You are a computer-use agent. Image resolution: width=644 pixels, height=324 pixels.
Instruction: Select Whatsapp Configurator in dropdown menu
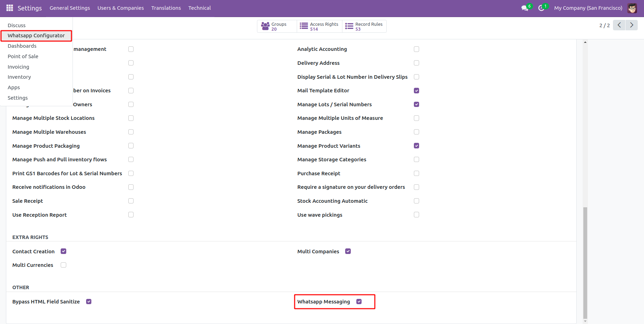tap(36, 36)
